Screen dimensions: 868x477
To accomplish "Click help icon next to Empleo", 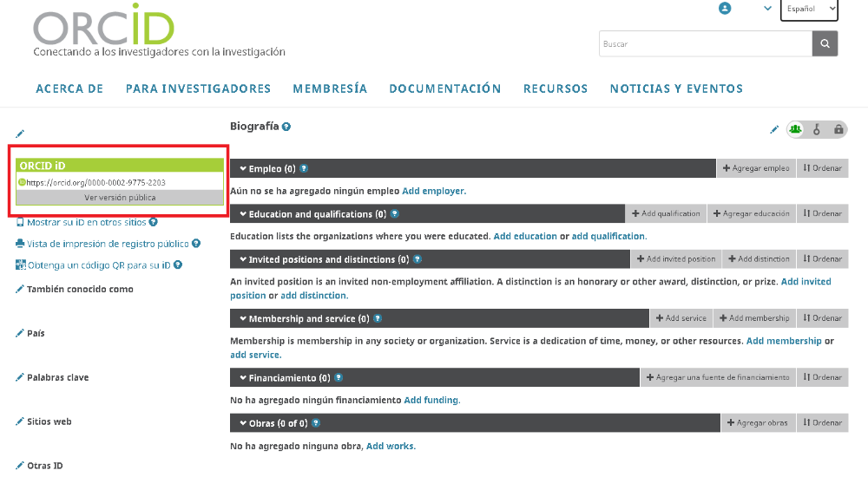I will point(304,168).
